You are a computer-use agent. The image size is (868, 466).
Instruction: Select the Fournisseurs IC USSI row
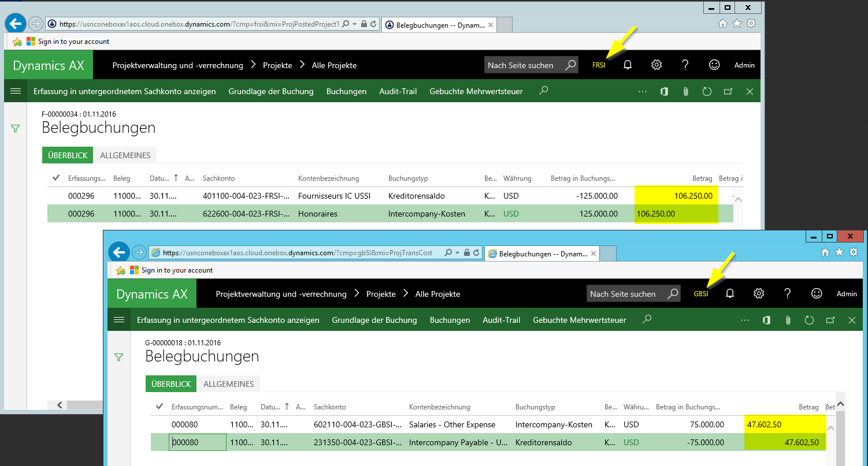point(334,196)
